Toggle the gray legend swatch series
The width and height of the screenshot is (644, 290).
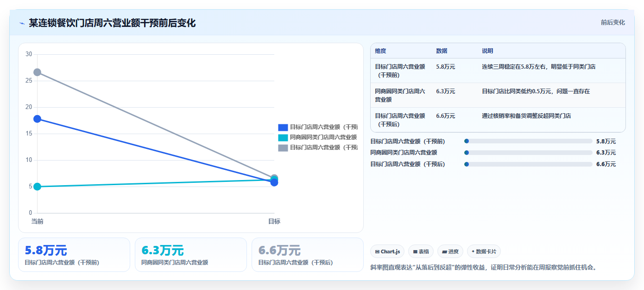tap(283, 148)
